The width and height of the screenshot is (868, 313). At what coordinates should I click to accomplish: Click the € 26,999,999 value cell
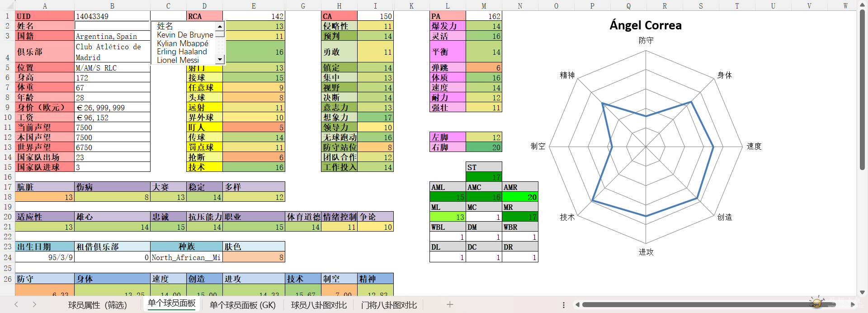[112, 107]
